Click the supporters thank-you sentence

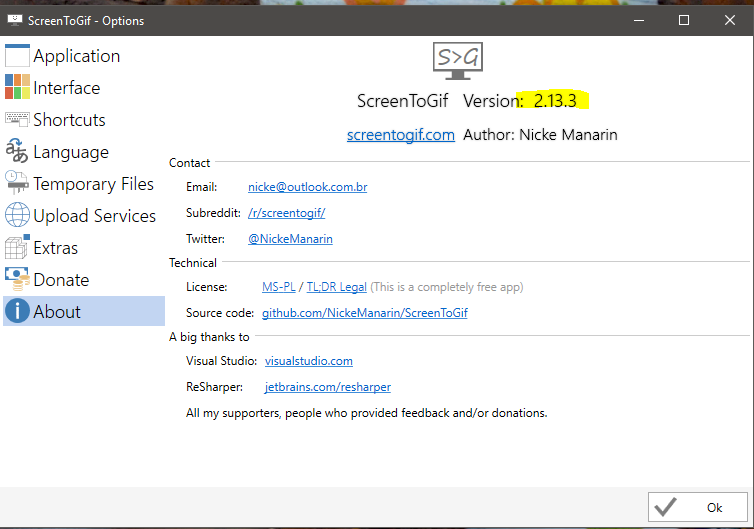pos(366,413)
